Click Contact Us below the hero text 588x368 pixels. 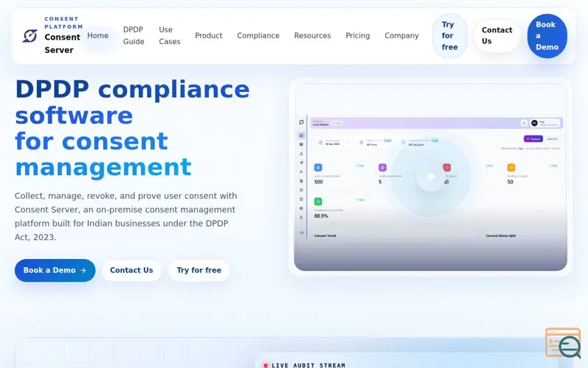[132, 270]
